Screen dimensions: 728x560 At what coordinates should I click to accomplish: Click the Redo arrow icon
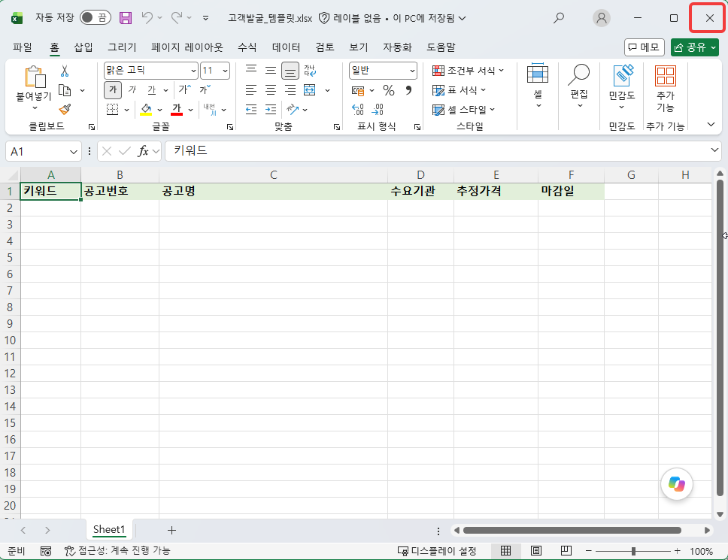177,18
